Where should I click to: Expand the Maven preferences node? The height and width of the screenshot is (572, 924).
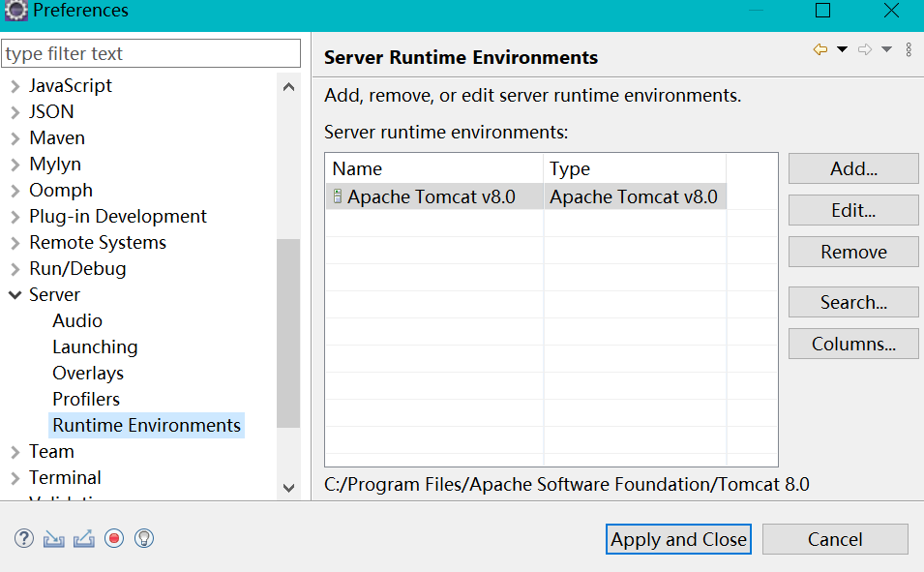15,138
